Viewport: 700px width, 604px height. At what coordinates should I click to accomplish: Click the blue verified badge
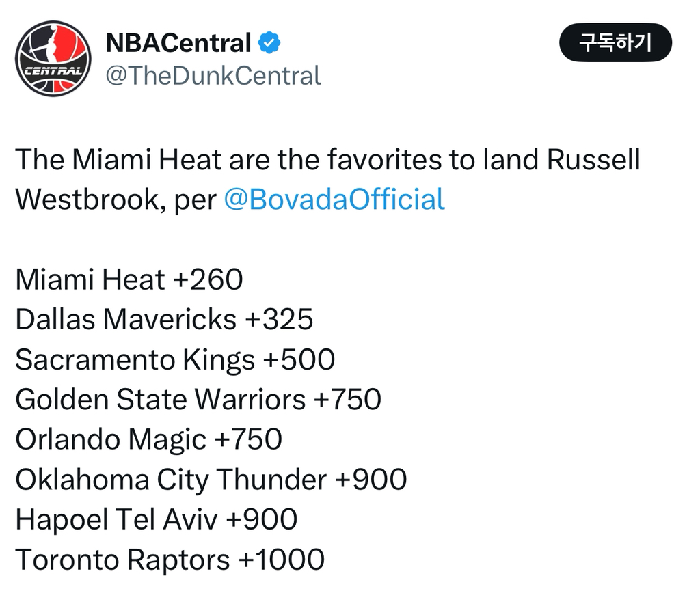coord(269,44)
